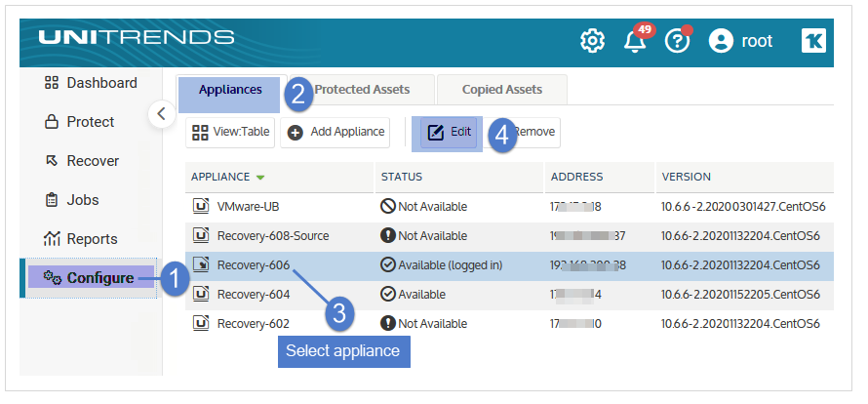Screen dimensions: 868x404
Task: Click the checkmark status icon for Recovery-604
Action: (x=388, y=294)
